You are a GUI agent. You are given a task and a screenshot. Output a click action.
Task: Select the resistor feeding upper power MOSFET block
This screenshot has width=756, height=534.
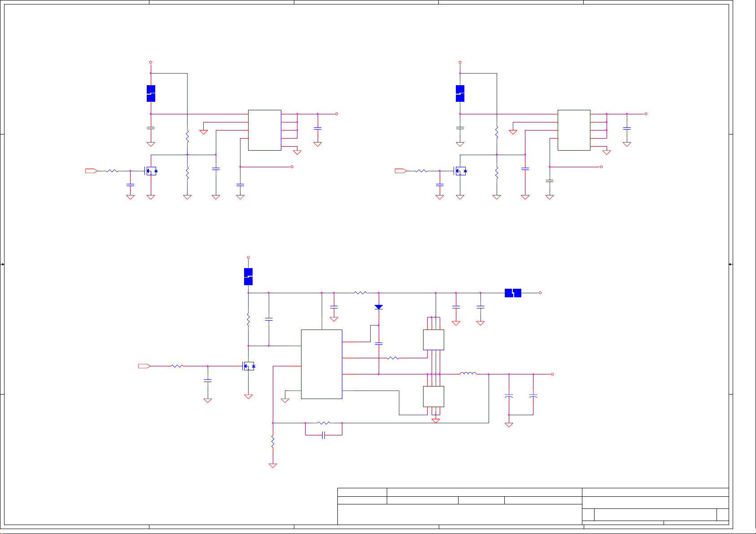(393, 358)
